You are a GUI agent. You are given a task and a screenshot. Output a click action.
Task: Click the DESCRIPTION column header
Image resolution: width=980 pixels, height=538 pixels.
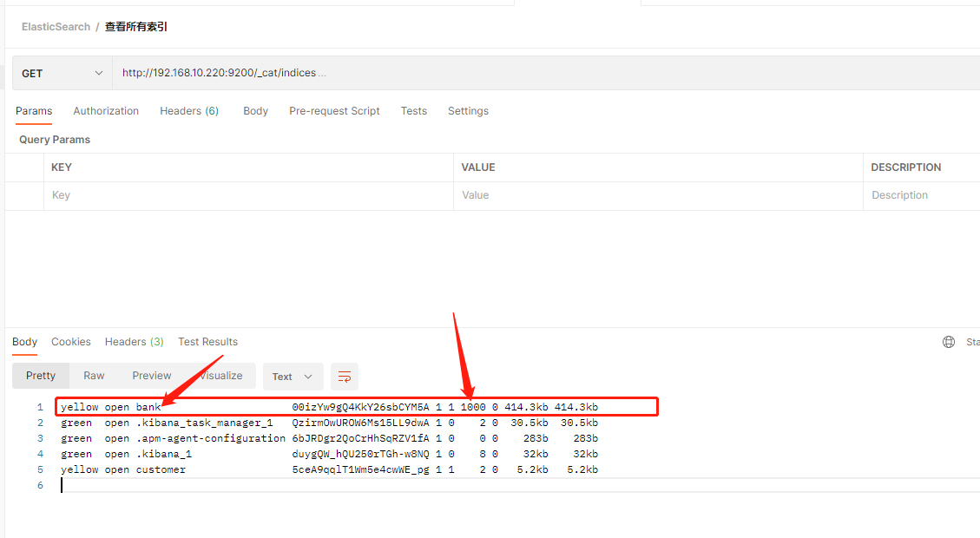[x=906, y=167]
